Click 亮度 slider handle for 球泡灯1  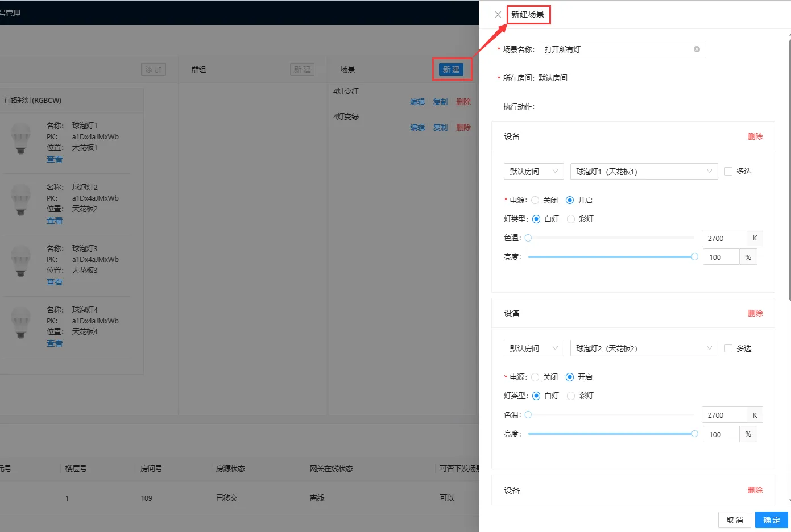click(694, 257)
